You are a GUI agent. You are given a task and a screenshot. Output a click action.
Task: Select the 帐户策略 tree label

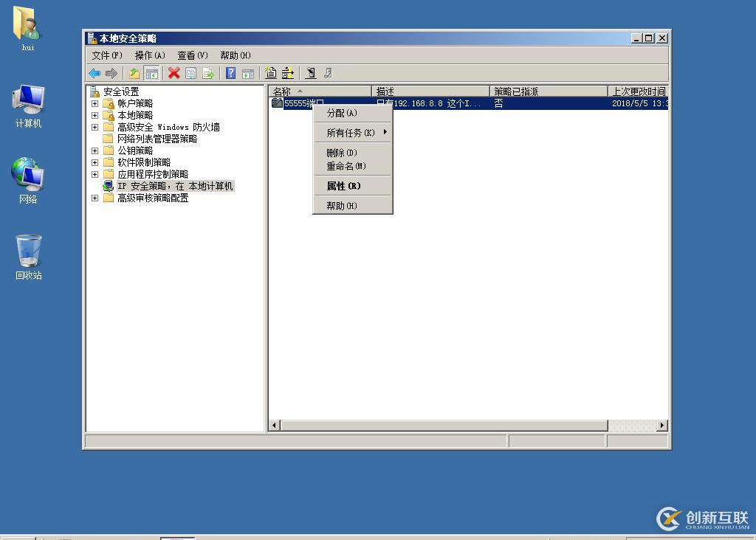135,103
